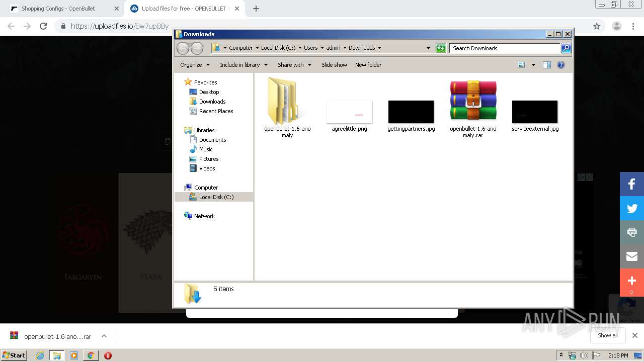Expand the download item options chevron
Viewport: 644px width, 362px height.
[x=104, y=336]
